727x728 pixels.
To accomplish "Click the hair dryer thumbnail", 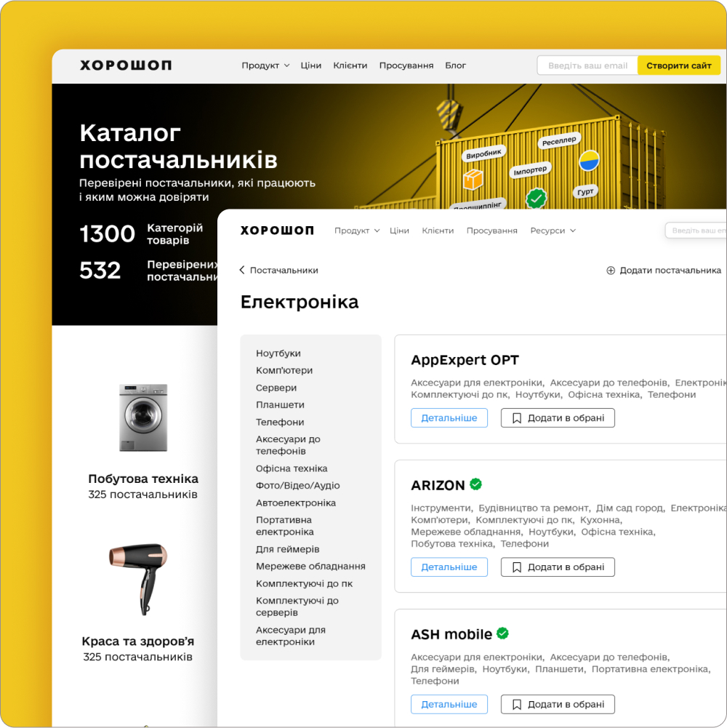I will pos(138,579).
